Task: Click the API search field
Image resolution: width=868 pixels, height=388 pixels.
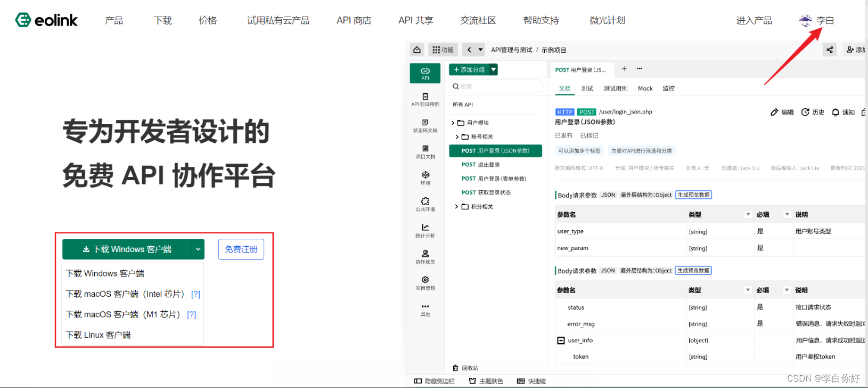Action: (x=496, y=86)
